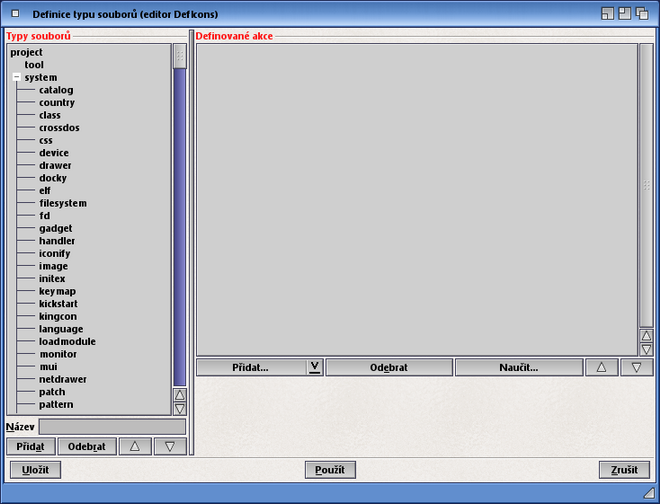Collapse the system tree node

point(16,78)
